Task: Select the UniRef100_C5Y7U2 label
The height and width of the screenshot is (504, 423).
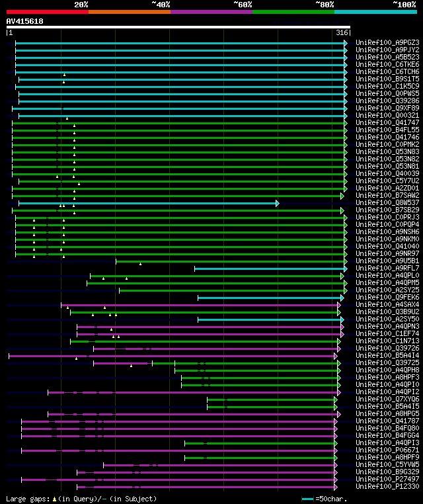Action: click(387, 181)
